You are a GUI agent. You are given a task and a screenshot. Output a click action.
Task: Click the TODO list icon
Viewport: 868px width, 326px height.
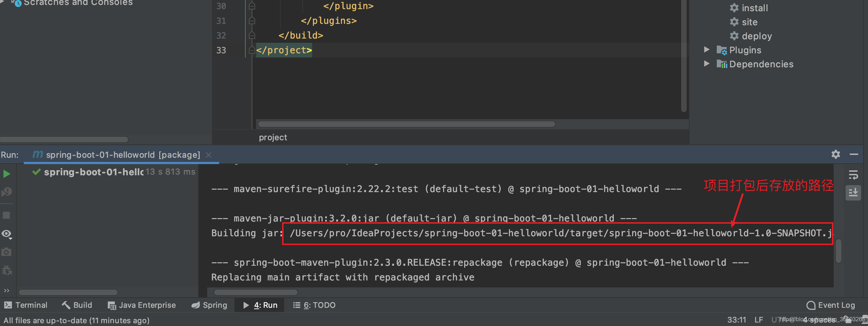coord(297,305)
